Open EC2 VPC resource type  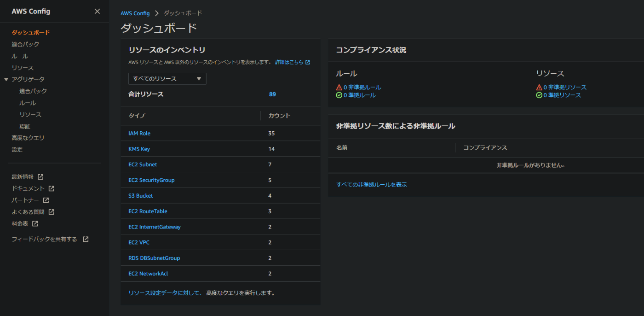point(139,243)
